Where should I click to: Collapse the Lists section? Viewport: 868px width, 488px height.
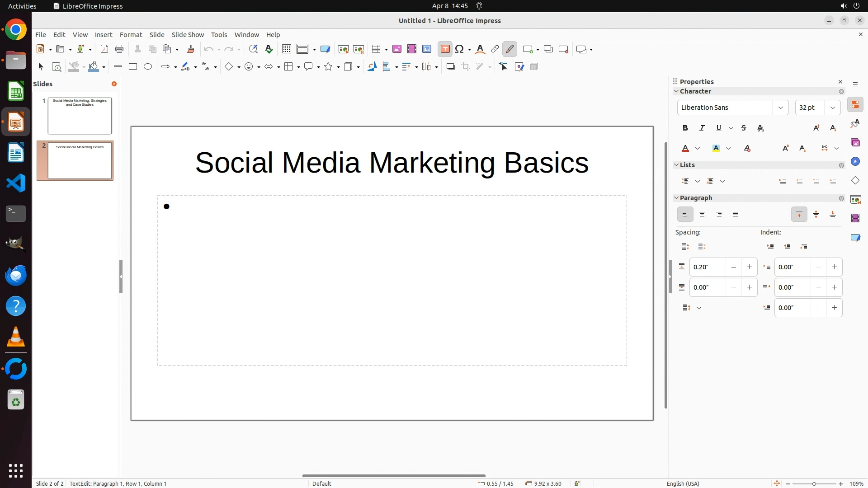coord(677,165)
